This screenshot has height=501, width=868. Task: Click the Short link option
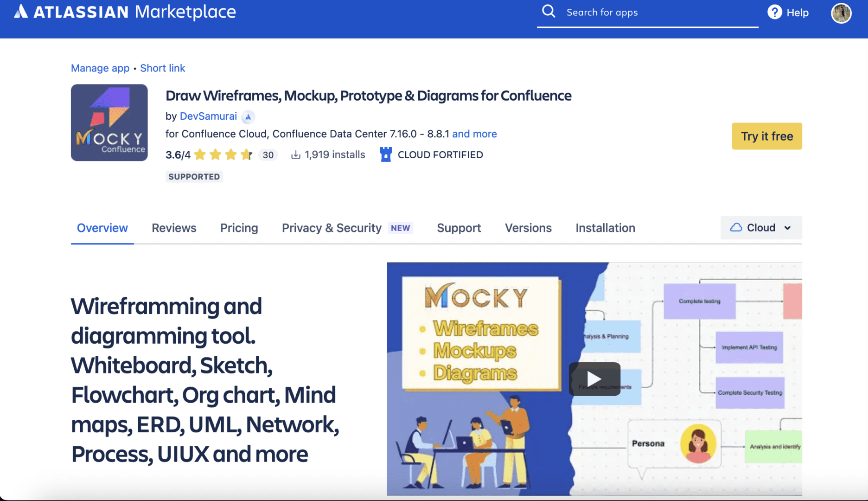pos(162,68)
